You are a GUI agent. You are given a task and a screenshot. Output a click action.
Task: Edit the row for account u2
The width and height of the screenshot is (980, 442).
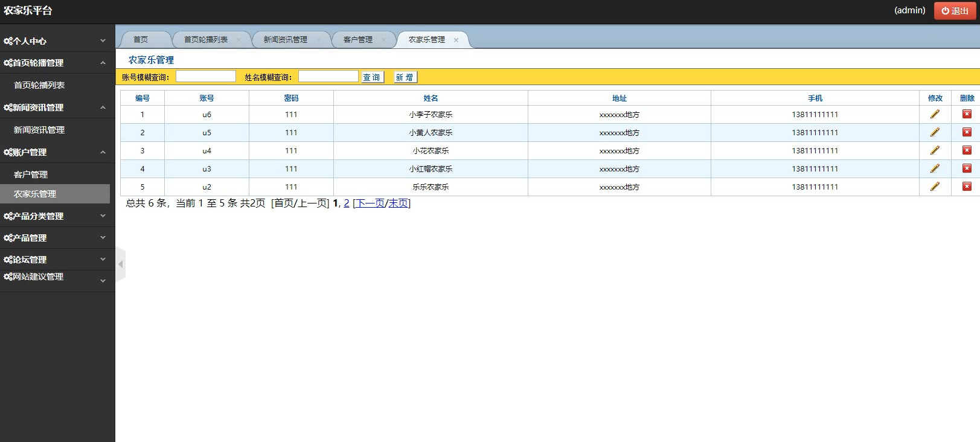point(935,187)
